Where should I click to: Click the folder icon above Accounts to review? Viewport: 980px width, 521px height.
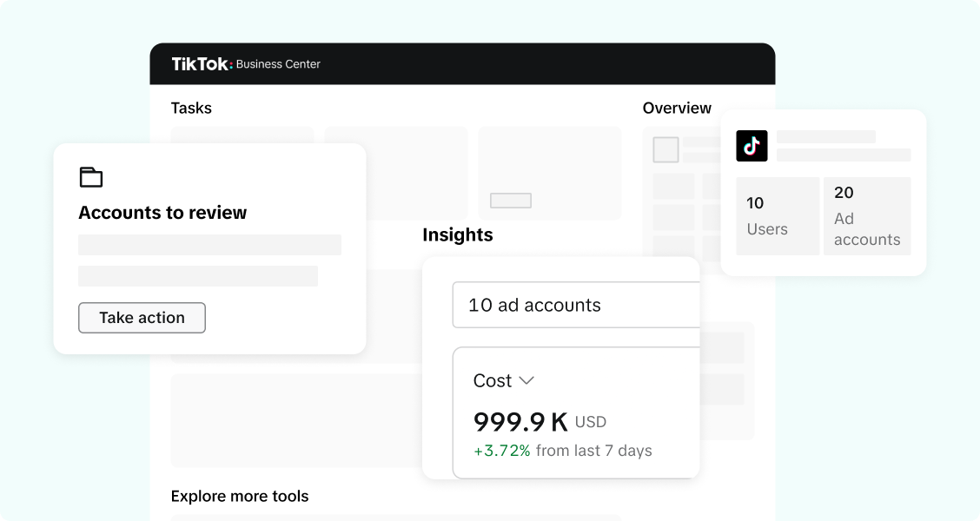coord(91,177)
